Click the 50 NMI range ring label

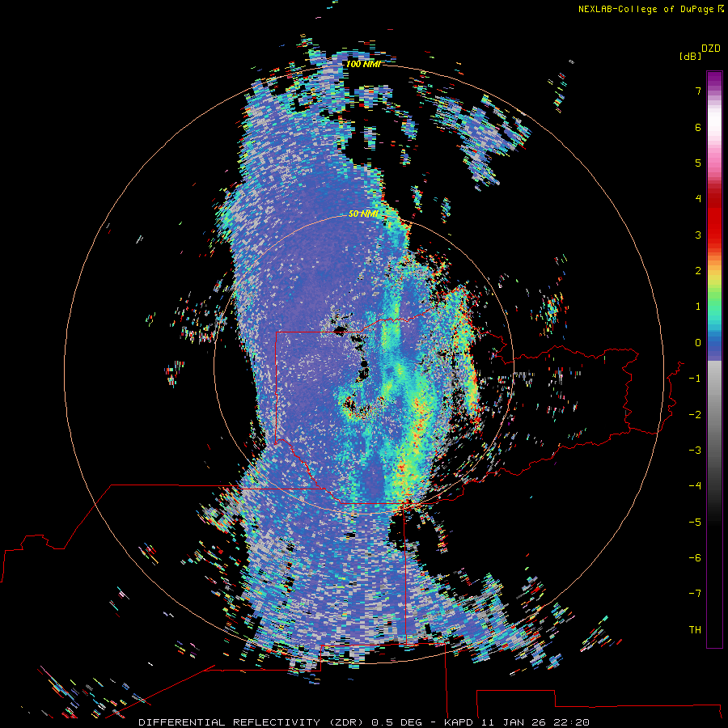[363, 214]
